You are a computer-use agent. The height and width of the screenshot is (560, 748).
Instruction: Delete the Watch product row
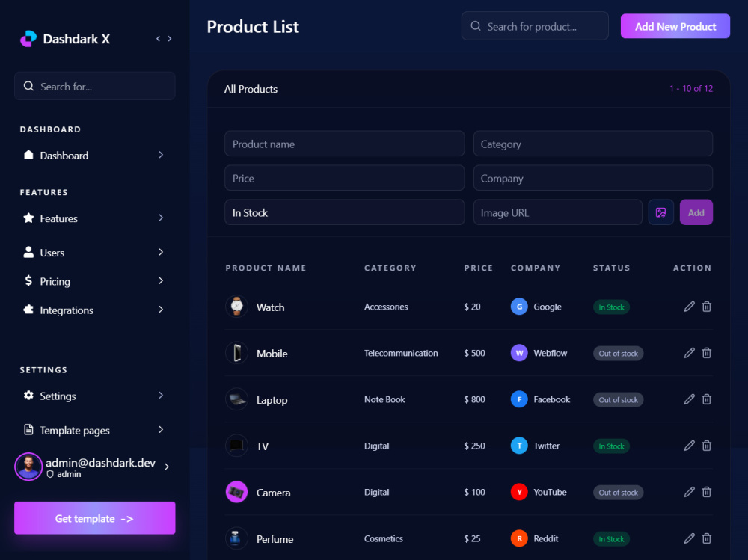(707, 307)
